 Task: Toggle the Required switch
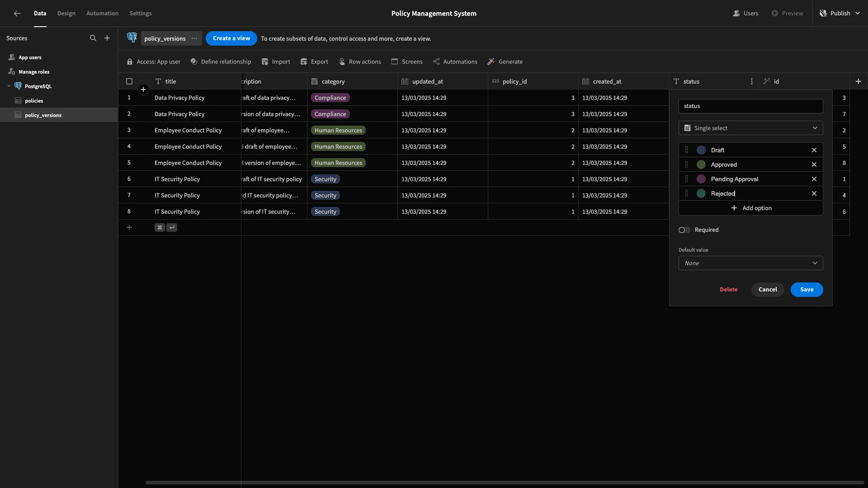(684, 230)
